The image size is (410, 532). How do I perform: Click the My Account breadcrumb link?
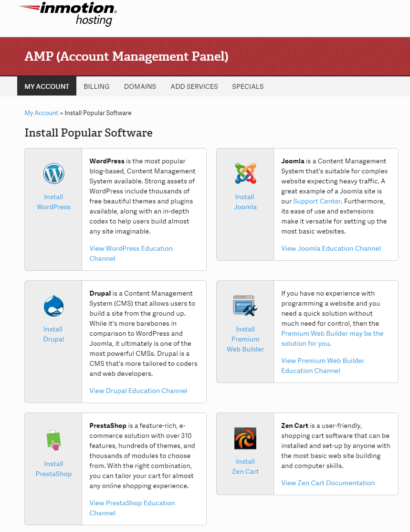41,113
